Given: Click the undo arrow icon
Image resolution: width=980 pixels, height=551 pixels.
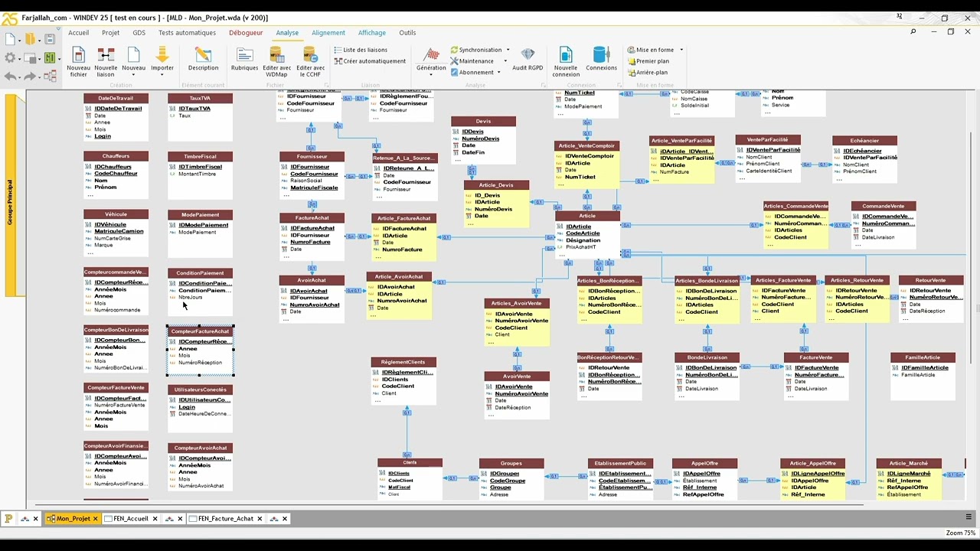Looking at the screenshot, I should pyautogui.click(x=11, y=76).
